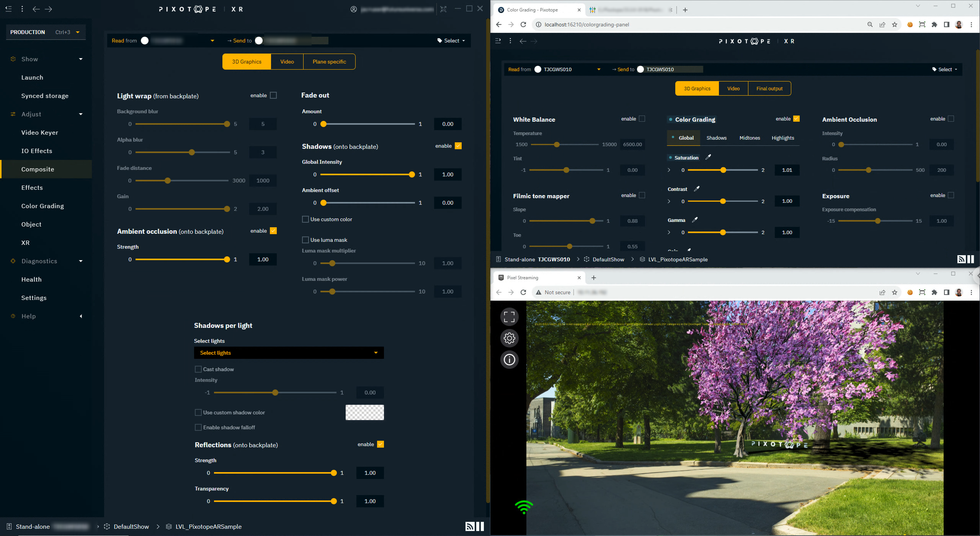Click the user account icon in header
Screen dimensions: 980x536
coord(353,9)
